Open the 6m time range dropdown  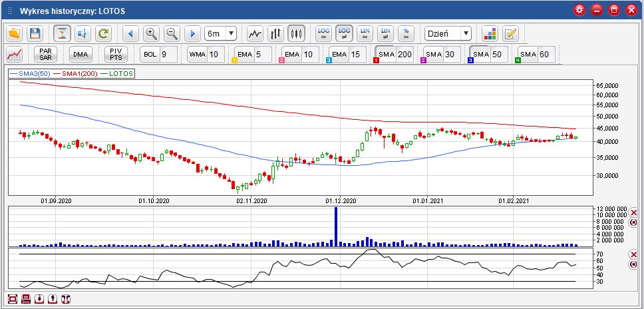[221, 33]
